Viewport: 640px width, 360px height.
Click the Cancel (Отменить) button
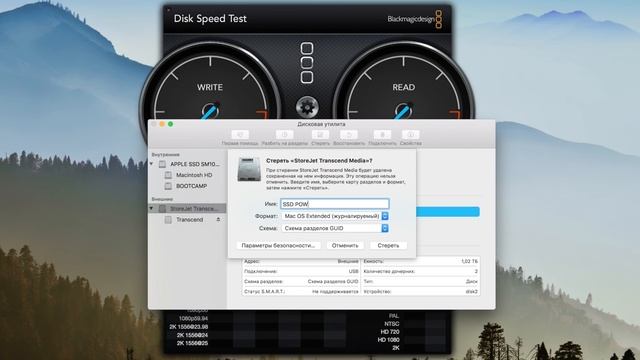coord(345,246)
